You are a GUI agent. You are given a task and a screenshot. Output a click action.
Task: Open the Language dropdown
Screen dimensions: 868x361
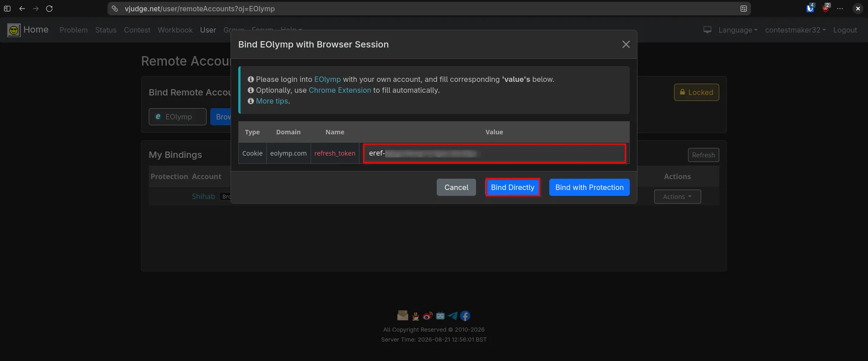738,30
